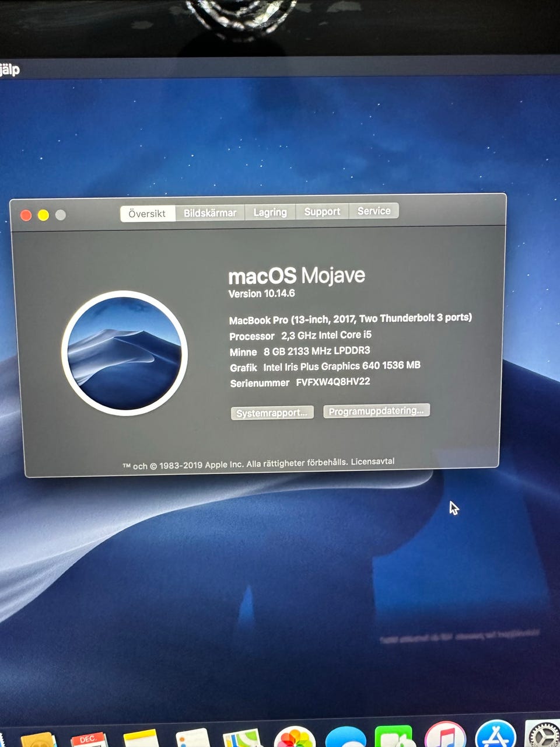Click the macOS Mojave desert logo
Viewport: 560px width, 747px height.
pyautogui.click(x=124, y=353)
